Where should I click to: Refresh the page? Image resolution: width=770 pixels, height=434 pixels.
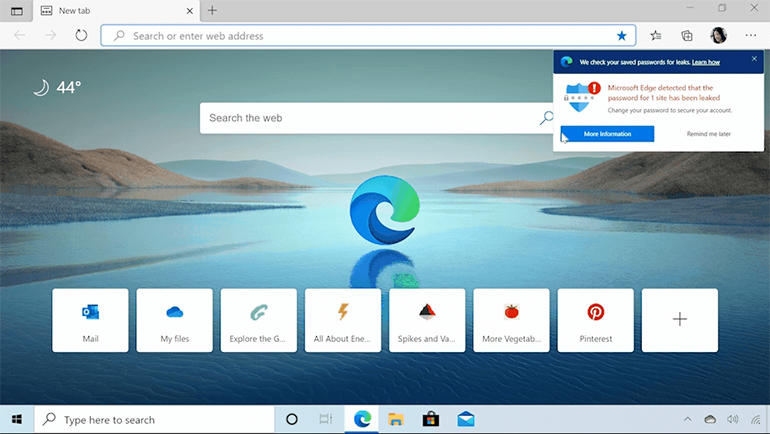coord(81,36)
